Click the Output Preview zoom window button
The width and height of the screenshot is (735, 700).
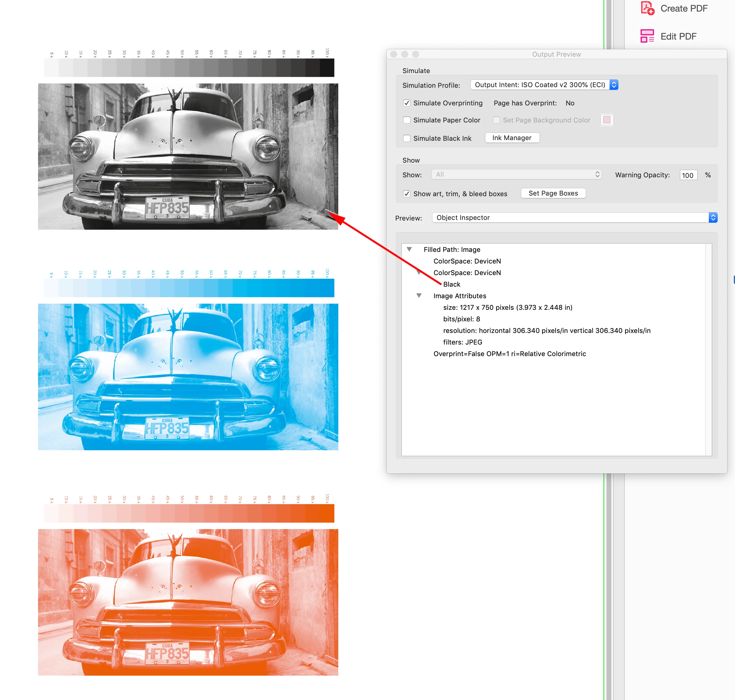coord(415,54)
